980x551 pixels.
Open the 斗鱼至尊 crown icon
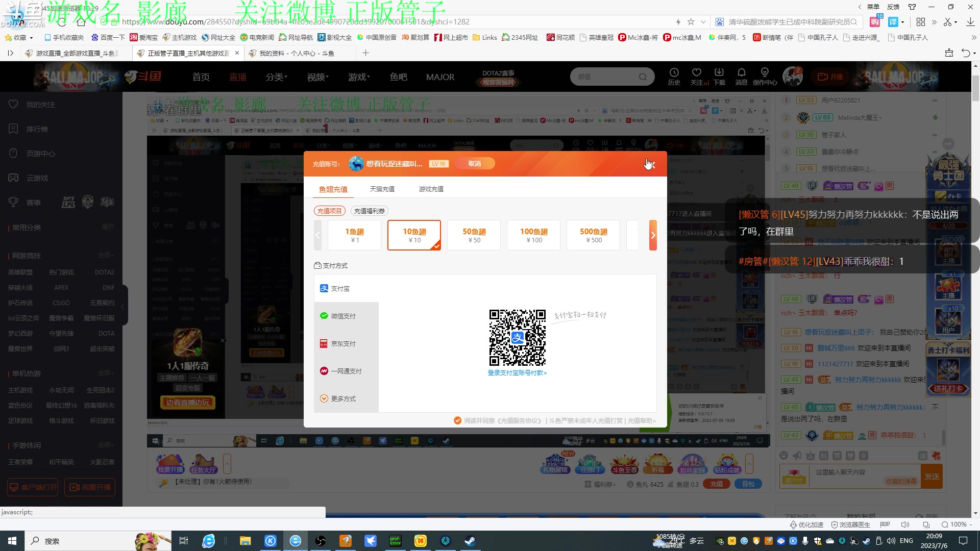pyautogui.click(x=624, y=463)
